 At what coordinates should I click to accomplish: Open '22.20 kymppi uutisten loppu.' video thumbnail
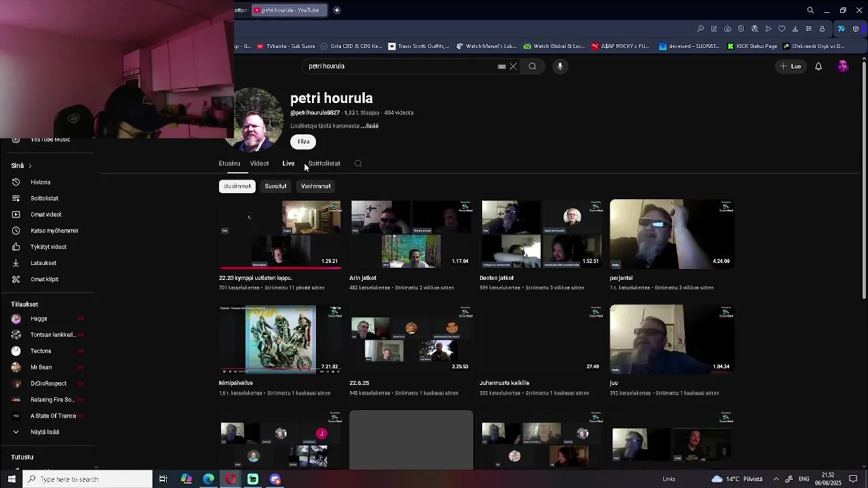[280, 234]
